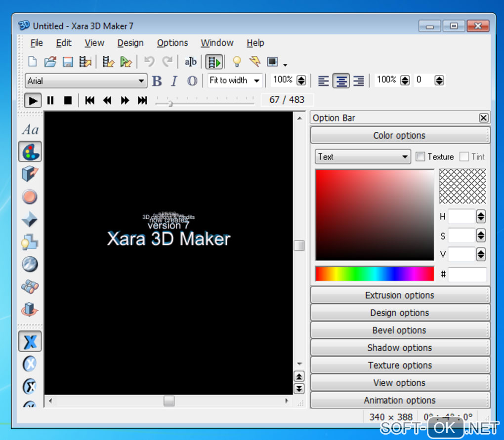This screenshot has width=504, height=440.
Task: Click the Pause playback button
Action: pyautogui.click(x=50, y=101)
